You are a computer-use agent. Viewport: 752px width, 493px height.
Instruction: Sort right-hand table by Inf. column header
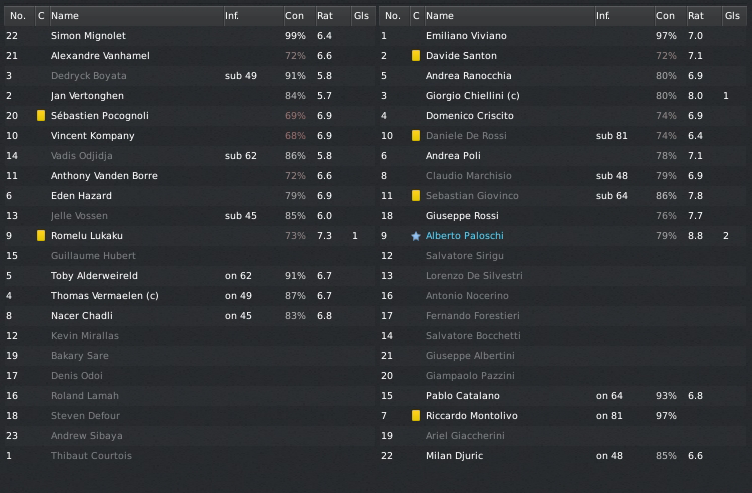click(x=603, y=16)
